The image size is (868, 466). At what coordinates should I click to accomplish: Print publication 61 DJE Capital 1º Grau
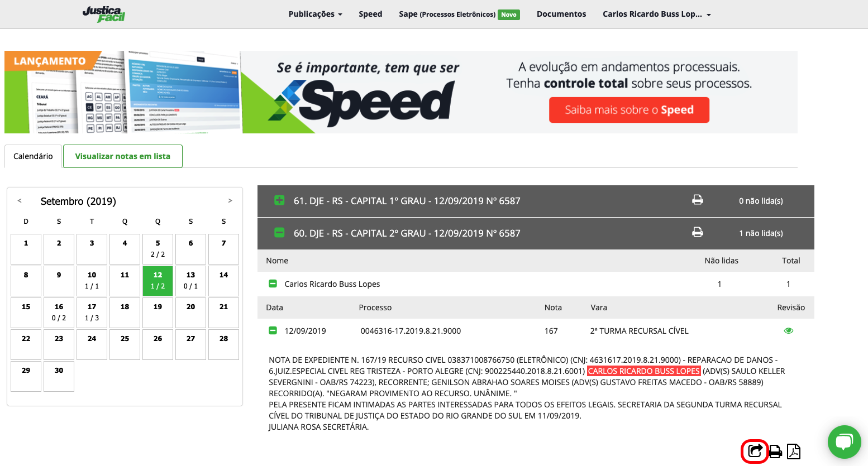[698, 200]
